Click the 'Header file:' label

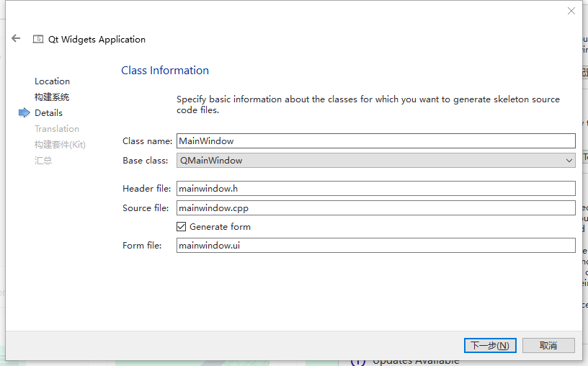pos(146,188)
